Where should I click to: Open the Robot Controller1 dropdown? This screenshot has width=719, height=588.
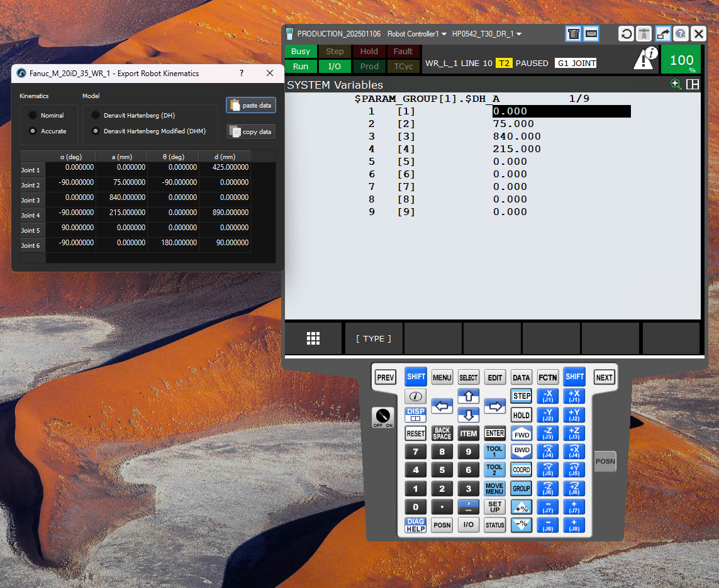tap(417, 34)
